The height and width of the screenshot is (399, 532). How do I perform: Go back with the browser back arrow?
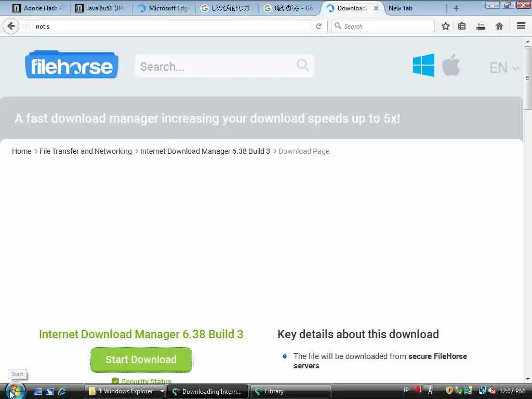pos(11,26)
